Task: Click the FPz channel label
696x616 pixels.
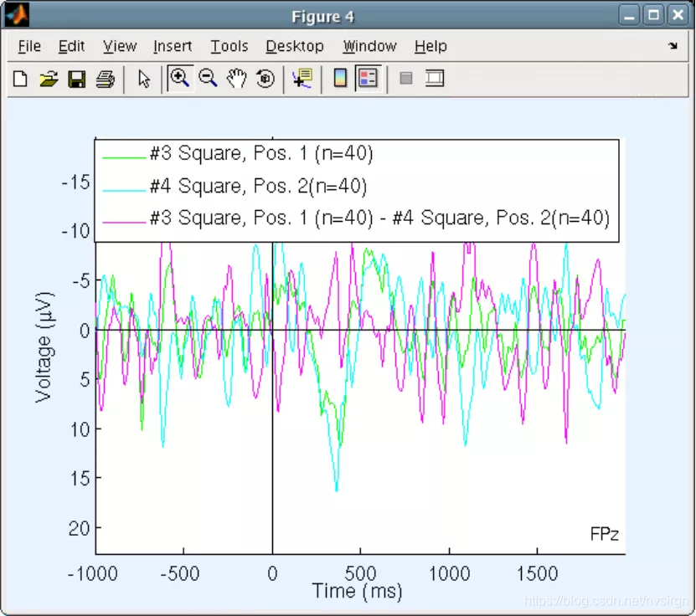Action: [604, 534]
